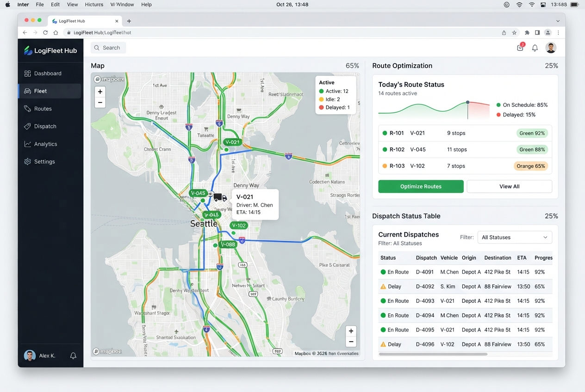The height and width of the screenshot is (392, 585).
Task: Select the V-102 vehicle marker on map
Action: click(x=239, y=226)
